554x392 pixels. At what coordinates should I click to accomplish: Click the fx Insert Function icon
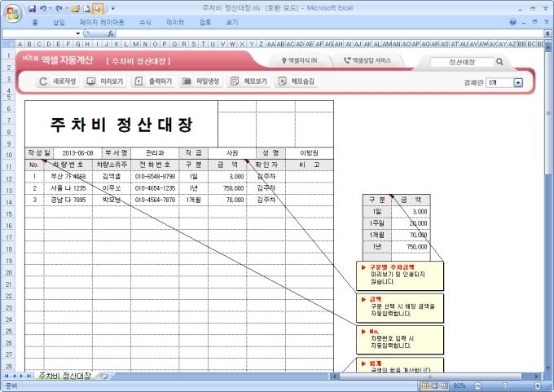coord(111,33)
